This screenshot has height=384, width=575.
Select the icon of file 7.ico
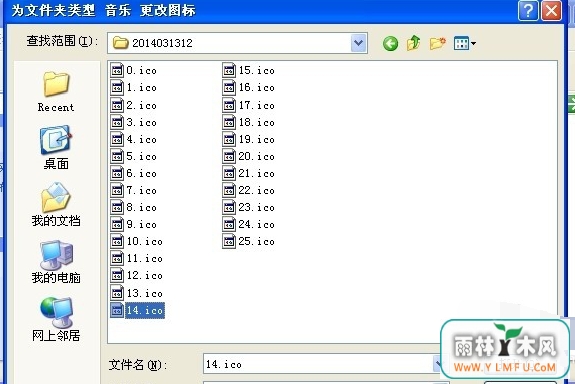point(117,190)
